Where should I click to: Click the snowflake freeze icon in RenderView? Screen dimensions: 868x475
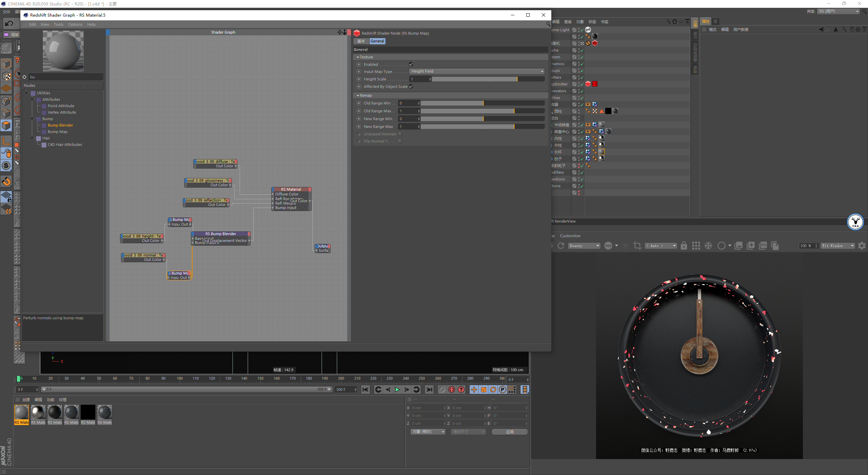tap(708, 246)
